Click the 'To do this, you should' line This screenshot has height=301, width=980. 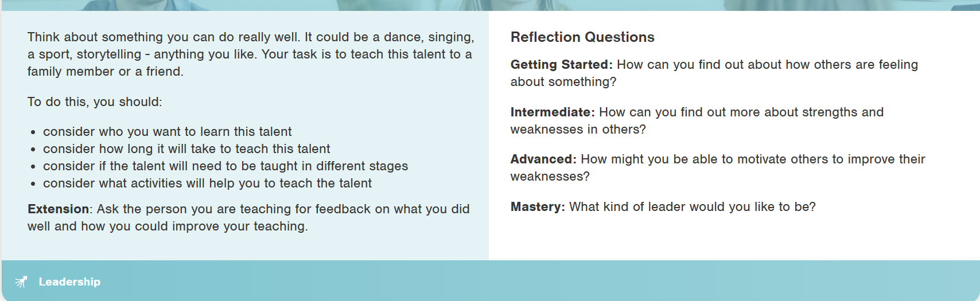pos(95,102)
